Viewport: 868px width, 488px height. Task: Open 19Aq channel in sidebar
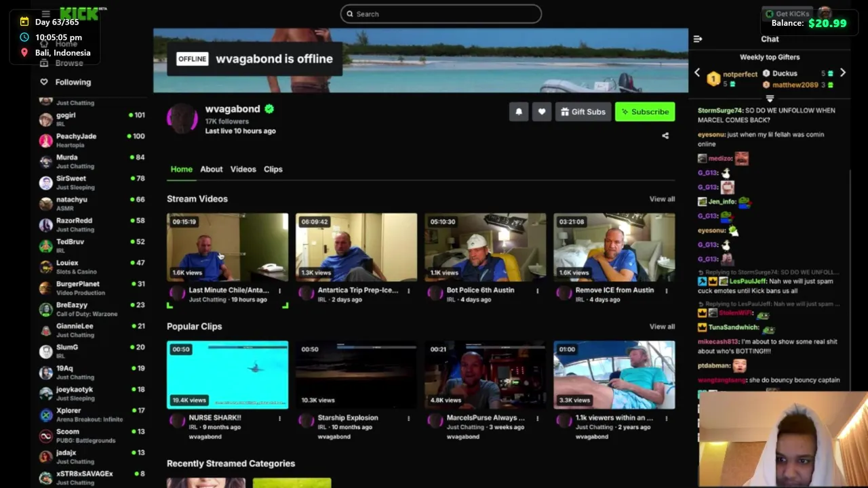pyautogui.click(x=92, y=372)
